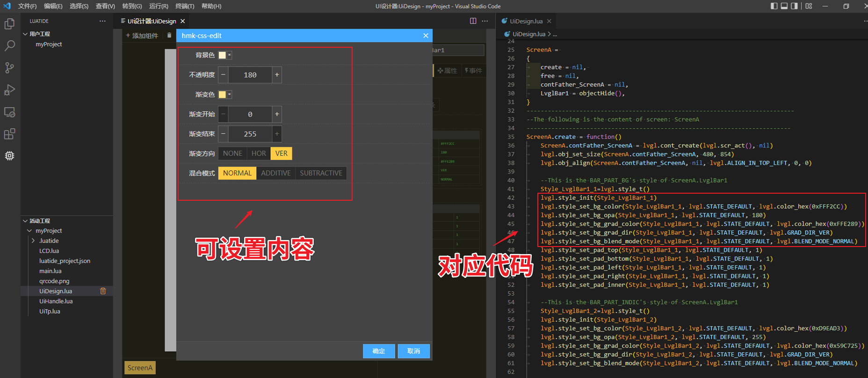Open the 查看(V) menu
The width and height of the screenshot is (868, 378).
pos(105,6)
